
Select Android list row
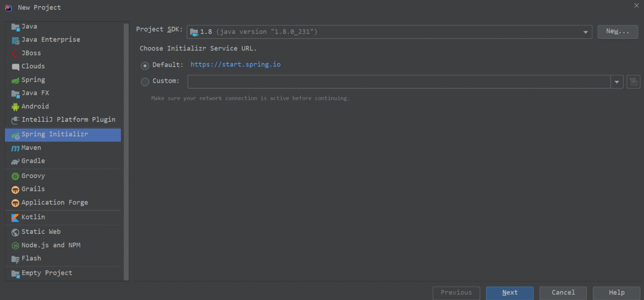pos(63,107)
